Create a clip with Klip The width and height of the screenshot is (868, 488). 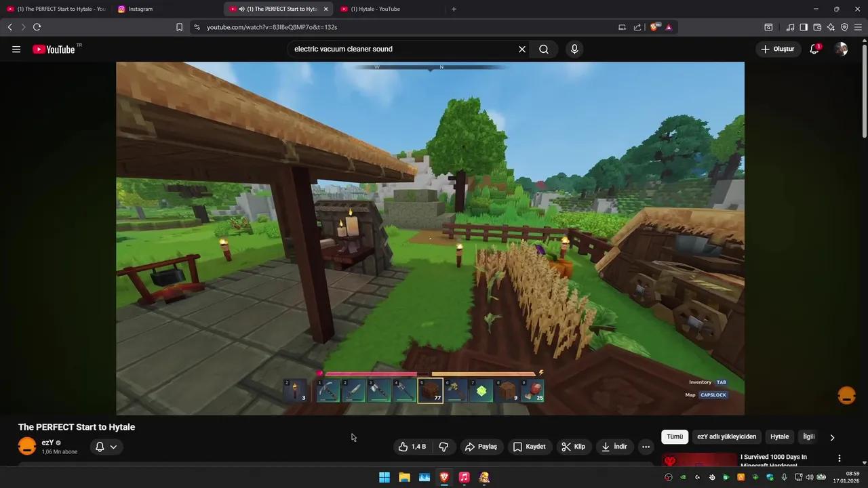click(x=573, y=447)
